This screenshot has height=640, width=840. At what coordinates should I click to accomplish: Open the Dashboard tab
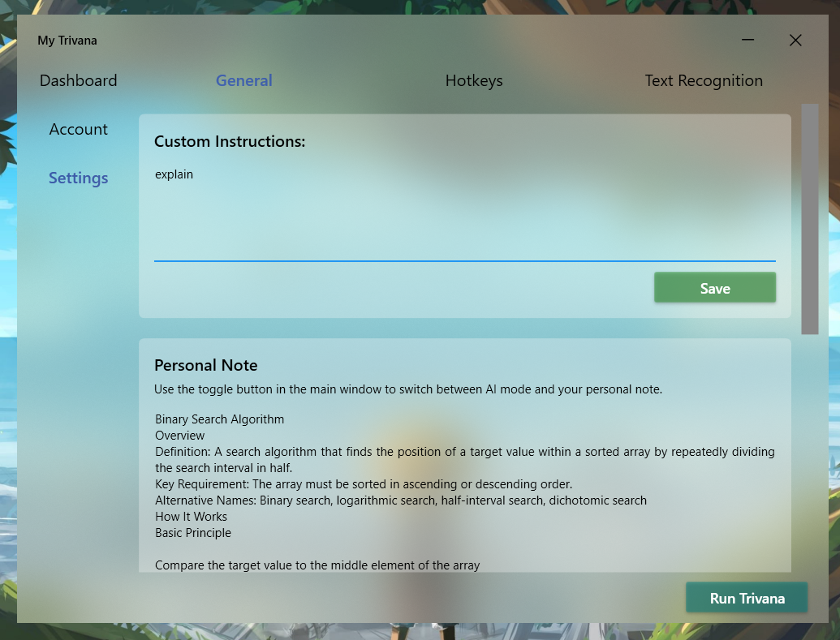[x=78, y=80]
